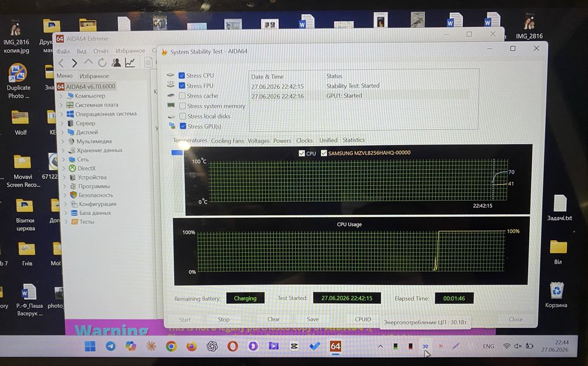588x366 pixels.
Task: Open the Отчет menu in AIDA64
Action: pyautogui.click(x=101, y=51)
